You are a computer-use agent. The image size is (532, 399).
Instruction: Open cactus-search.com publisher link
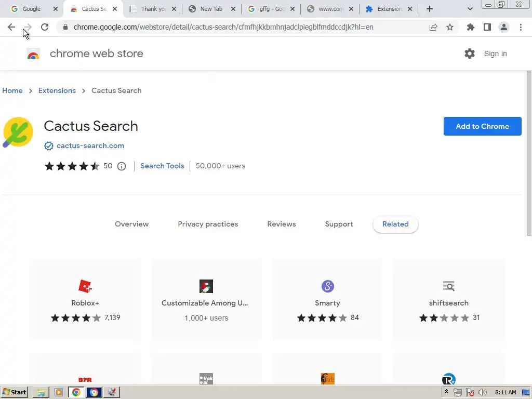(90, 145)
